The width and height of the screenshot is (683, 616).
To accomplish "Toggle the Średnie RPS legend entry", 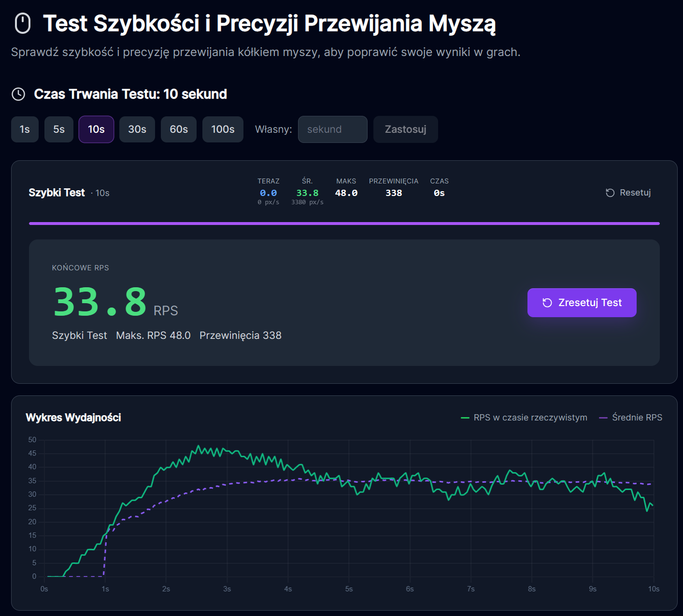I will point(631,418).
